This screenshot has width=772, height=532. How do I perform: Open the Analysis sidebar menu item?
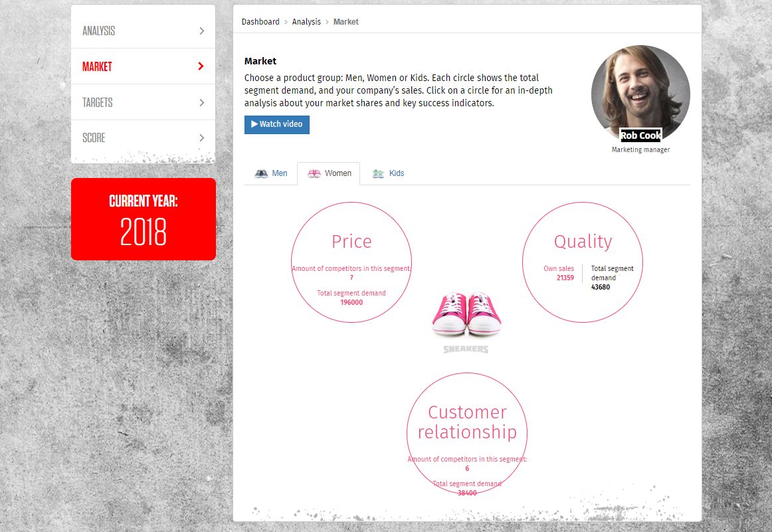coord(99,31)
